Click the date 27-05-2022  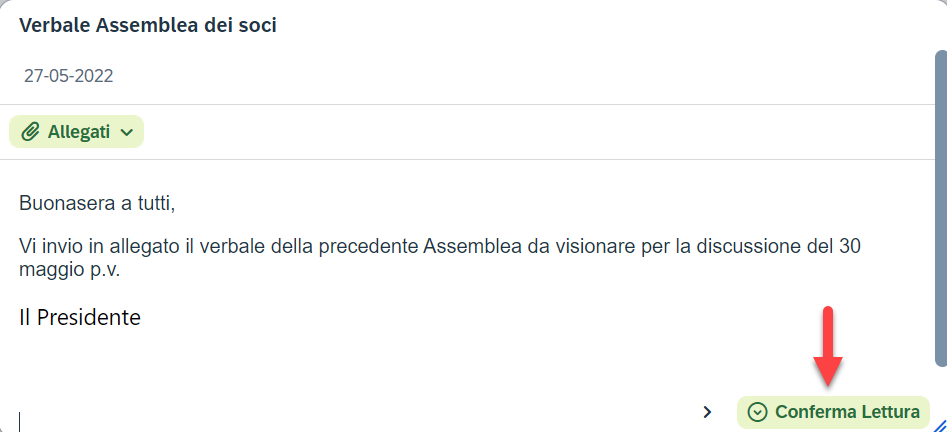point(69,76)
